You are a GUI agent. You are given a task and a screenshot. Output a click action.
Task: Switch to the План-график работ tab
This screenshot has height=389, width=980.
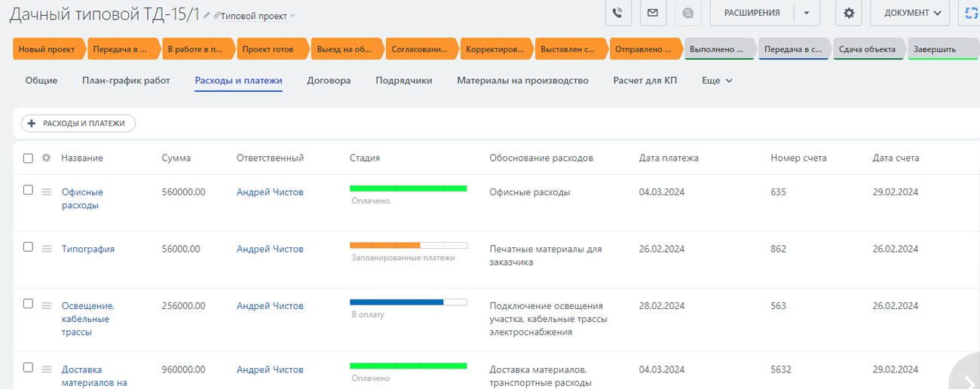pyautogui.click(x=126, y=81)
